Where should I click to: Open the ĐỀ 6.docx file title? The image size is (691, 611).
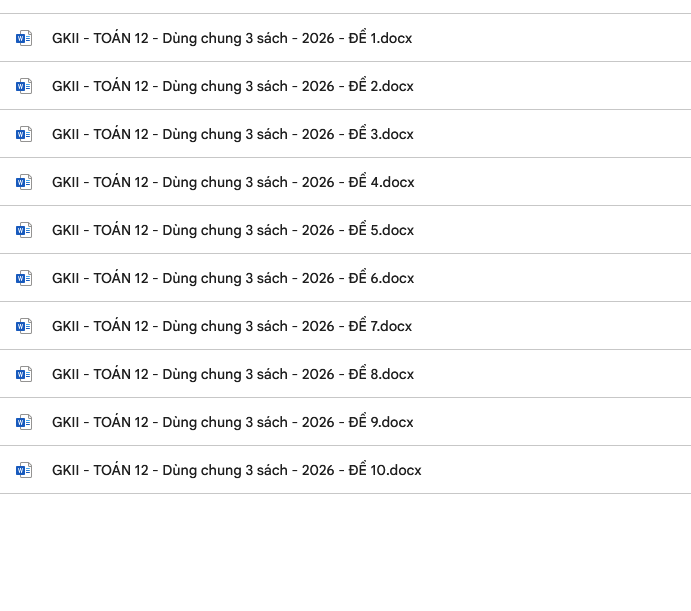[x=233, y=278]
